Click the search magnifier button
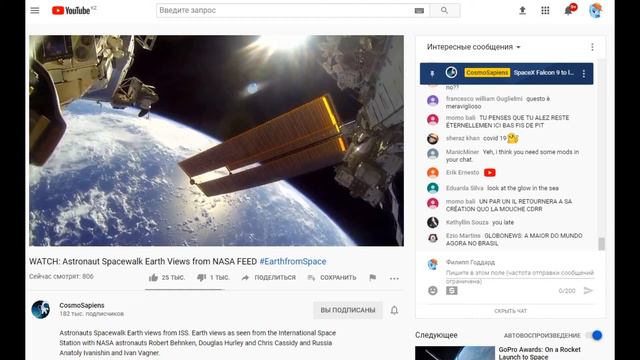The width and height of the screenshot is (640, 360). pyautogui.click(x=444, y=11)
